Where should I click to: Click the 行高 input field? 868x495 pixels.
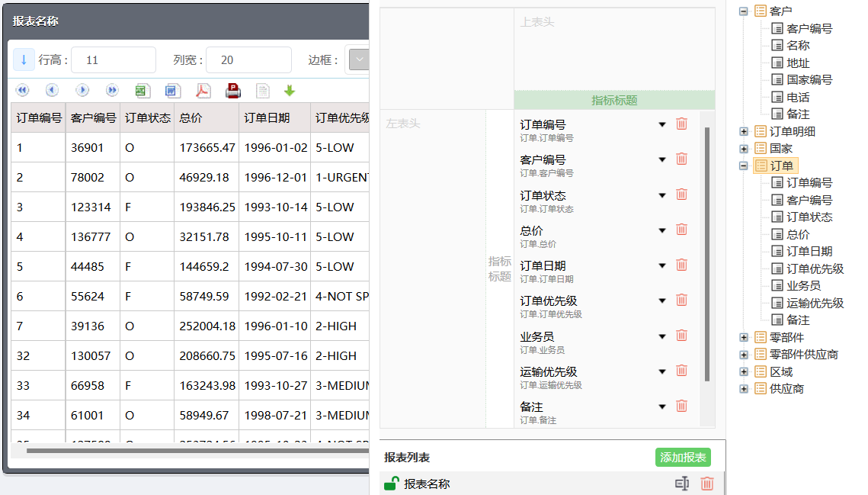[114, 59]
